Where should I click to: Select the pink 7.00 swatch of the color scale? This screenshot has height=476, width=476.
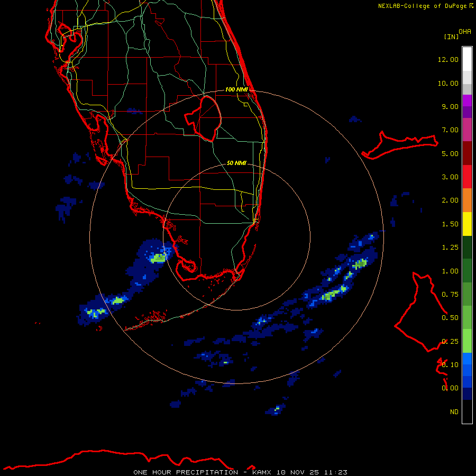coord(467,130)
